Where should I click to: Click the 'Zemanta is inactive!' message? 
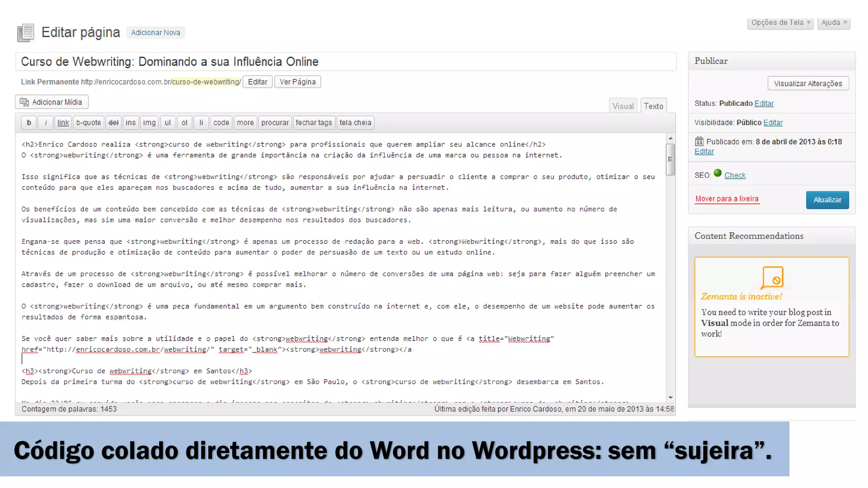coord(741,297)
